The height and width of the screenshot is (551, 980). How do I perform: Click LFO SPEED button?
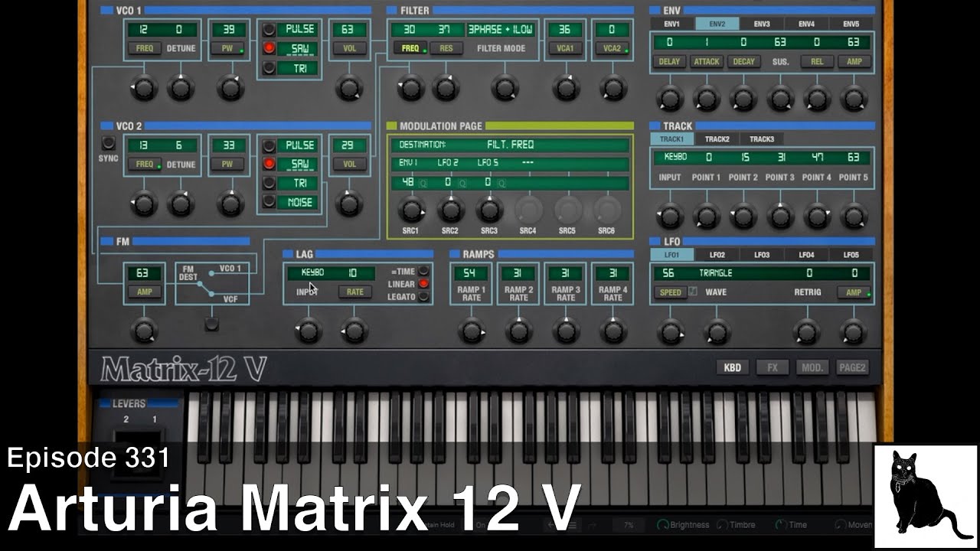pos(670,292)
